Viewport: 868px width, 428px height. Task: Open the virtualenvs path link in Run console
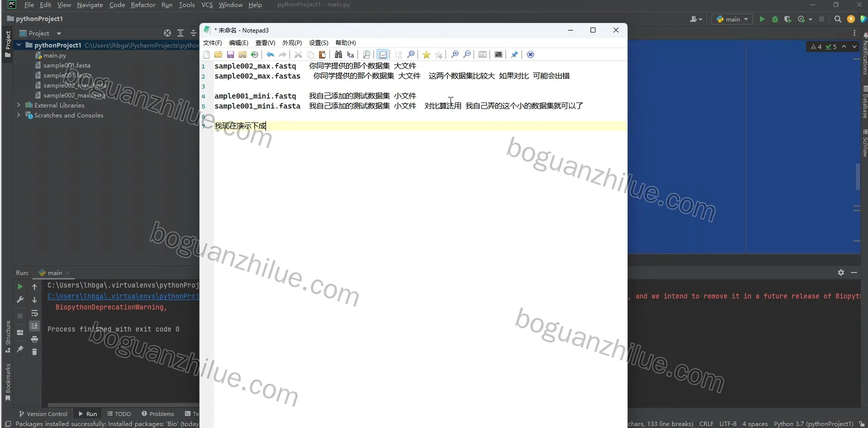[x=123, y=296]
